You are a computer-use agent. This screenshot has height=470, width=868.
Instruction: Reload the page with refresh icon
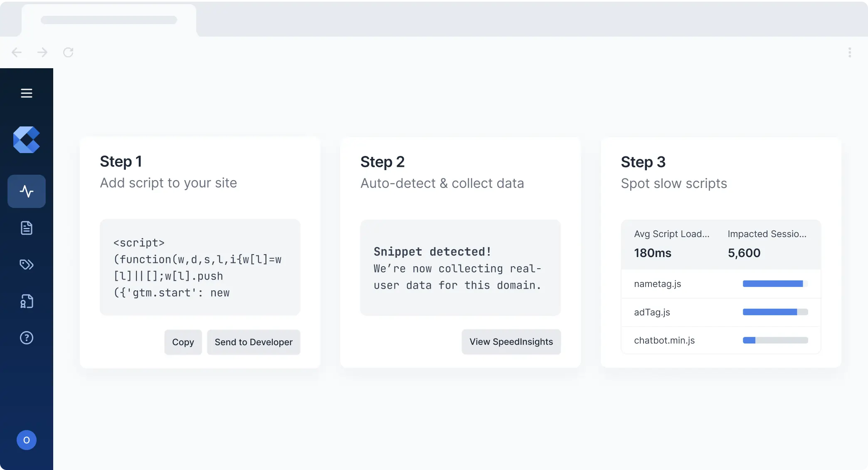[x=68, y=52]
